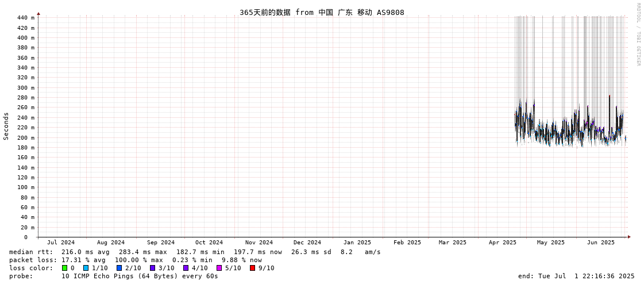Viewport: 644px width, 284px height.
Task: Click the '197.7 ms now' value
Action: coord(257,252)
